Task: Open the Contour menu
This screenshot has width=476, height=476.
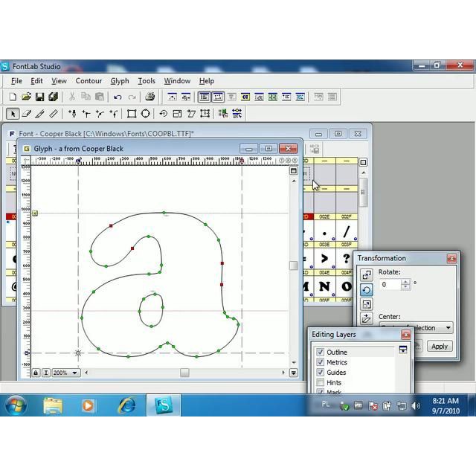Action: 89,81
